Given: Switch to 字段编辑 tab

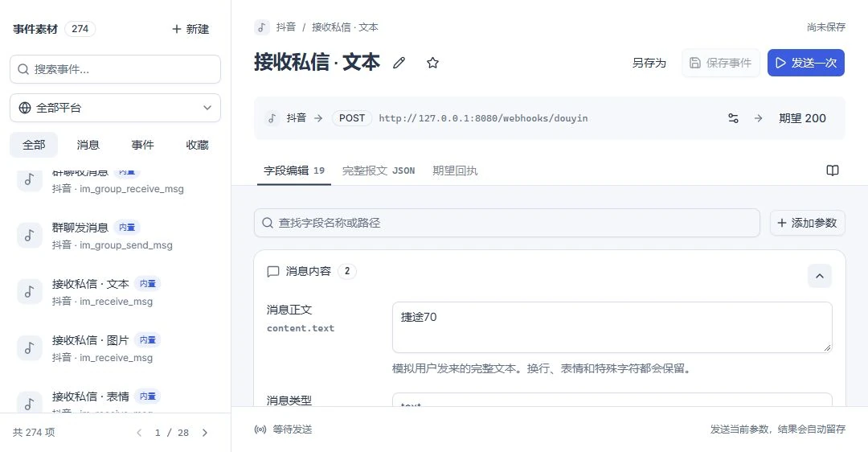Looking at the screenshot, I should tap(294, 171).
